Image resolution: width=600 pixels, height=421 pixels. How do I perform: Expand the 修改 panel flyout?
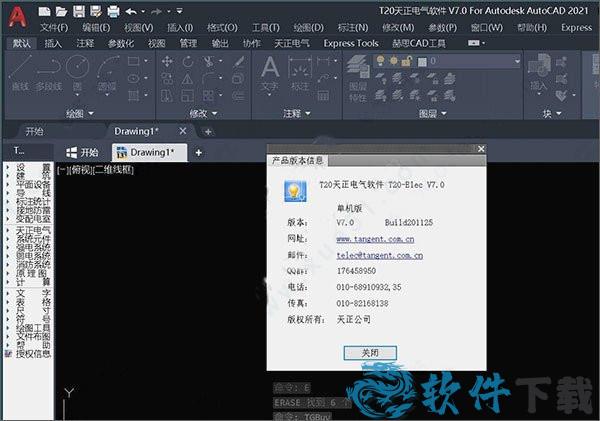[203, 113]
